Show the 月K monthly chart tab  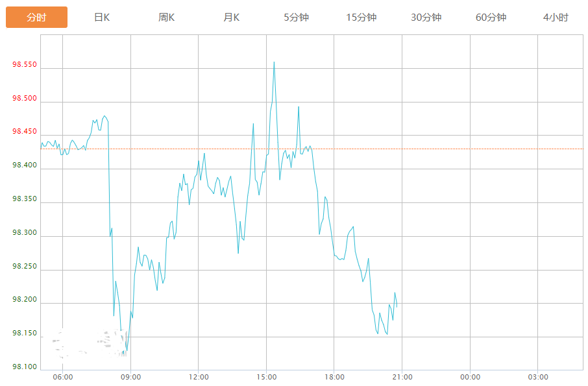pyautogui.click(x=232, y=18)
